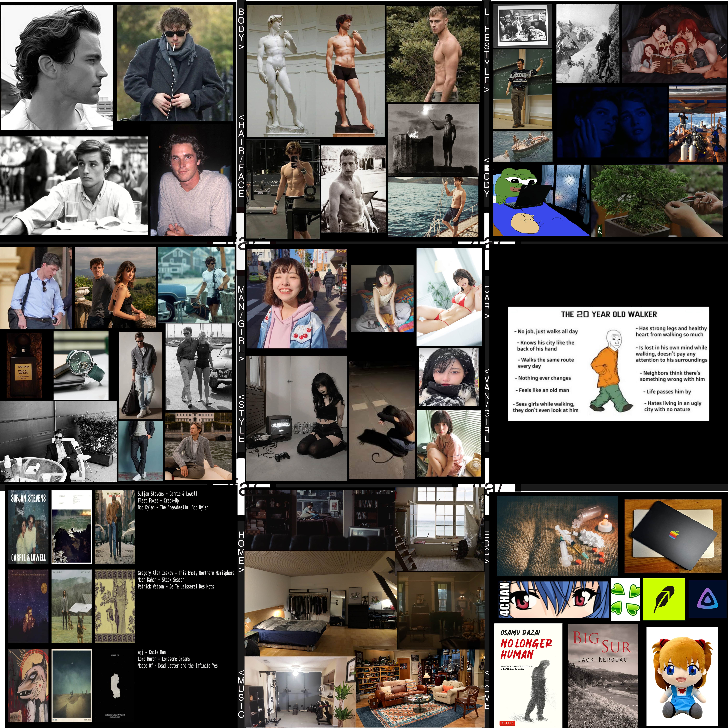Click 'THE 20 YEAR OLD WALKER' heading
This screenshot has width=728, height=728.
609,314
